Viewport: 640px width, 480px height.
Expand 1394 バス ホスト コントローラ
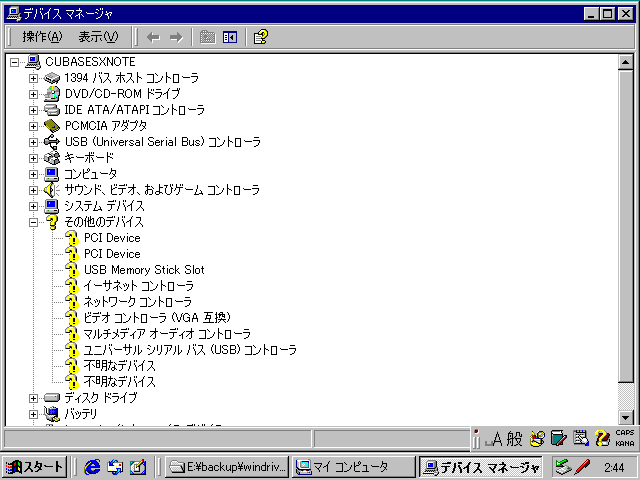point(33,78)
